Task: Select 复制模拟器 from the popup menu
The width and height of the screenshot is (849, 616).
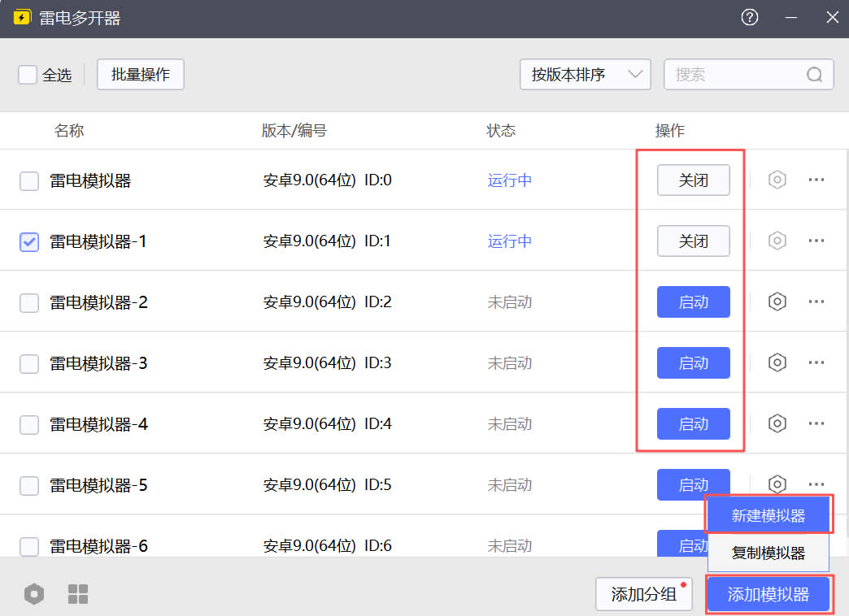Action: [x=768, y=553]
